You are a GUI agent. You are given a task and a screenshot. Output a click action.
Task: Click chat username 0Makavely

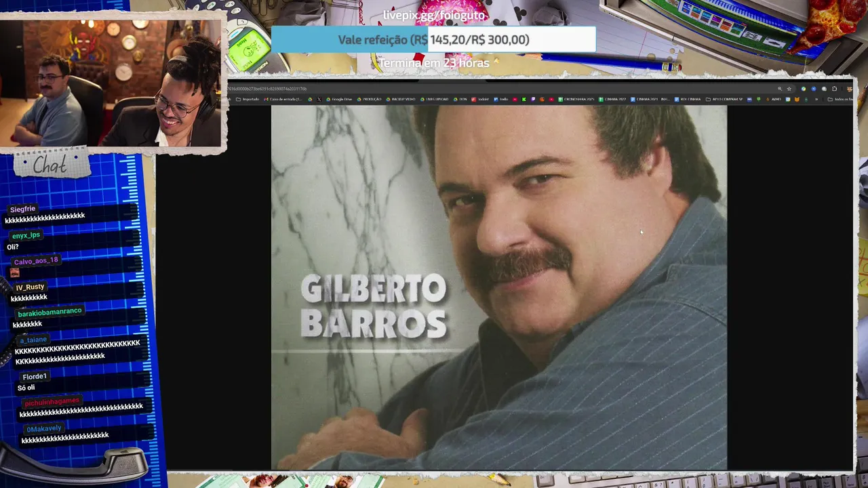pyautogui.click(x=44, y=428)
